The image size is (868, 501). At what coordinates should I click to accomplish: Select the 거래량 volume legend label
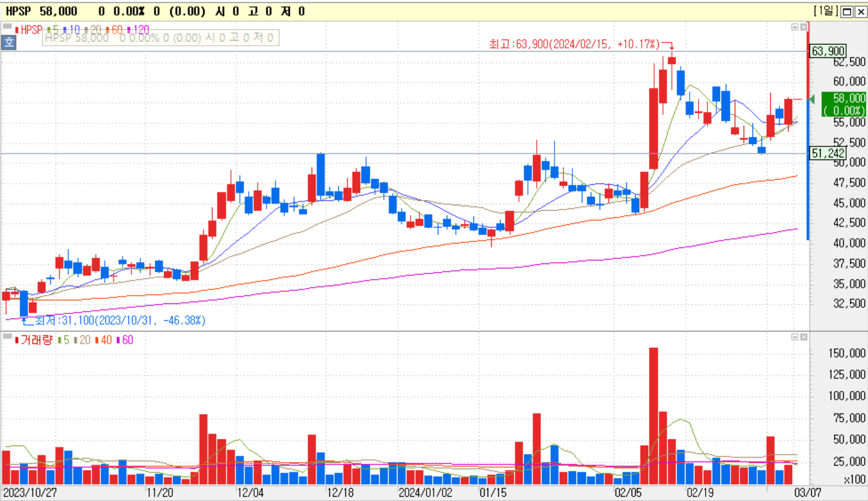click(34, 340)
